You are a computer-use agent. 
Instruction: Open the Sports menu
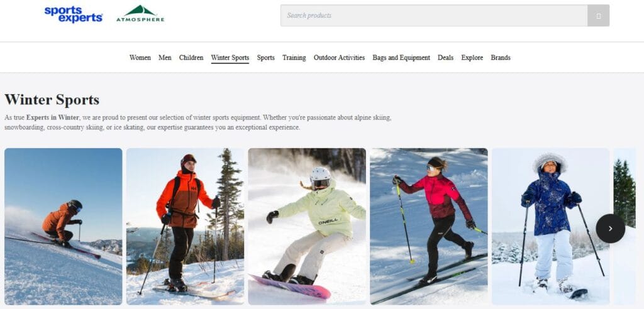point(266,58)
